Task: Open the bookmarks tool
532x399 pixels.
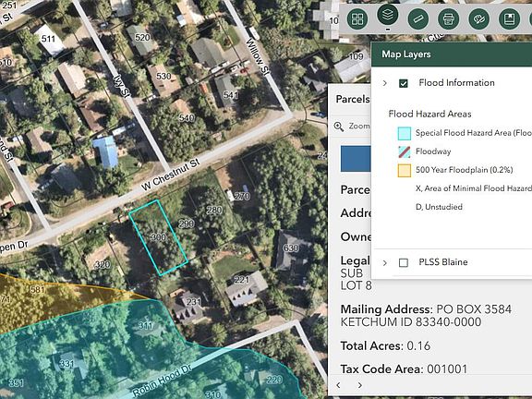Action: click(509, 18)
